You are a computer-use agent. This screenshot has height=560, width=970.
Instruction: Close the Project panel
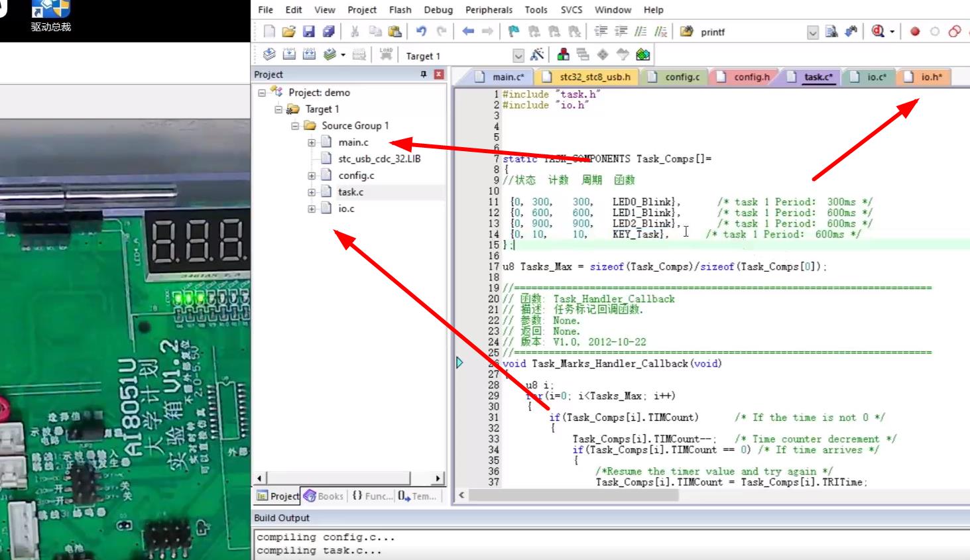click(439, 74)
